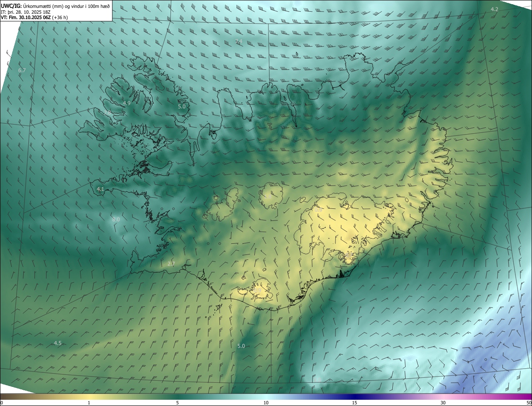
Task: Click the 5.0 value label east of the Westfjords
Action: pos(182,106)
